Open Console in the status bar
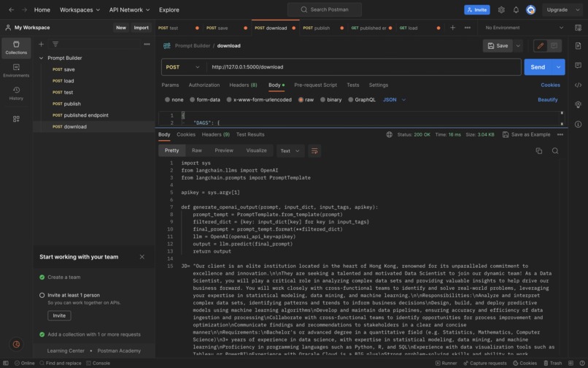The height and width of the screenshot is (368, 588). tap(98, 363)
